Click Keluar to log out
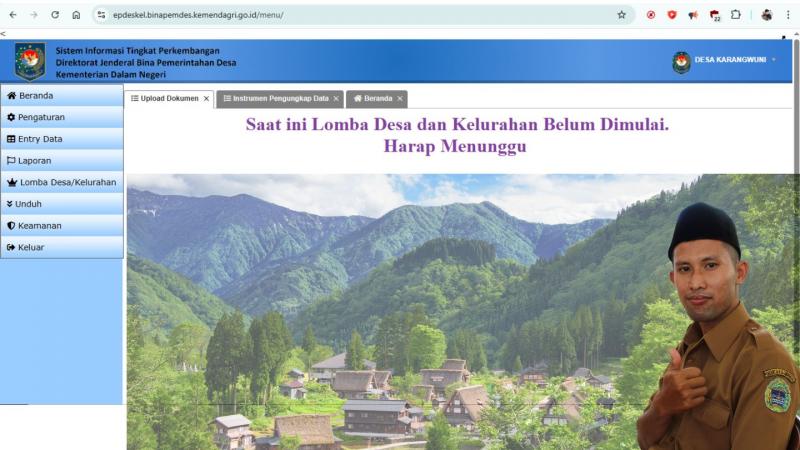The height and width of the screenshot is (450, 800). tap(62, 247)
